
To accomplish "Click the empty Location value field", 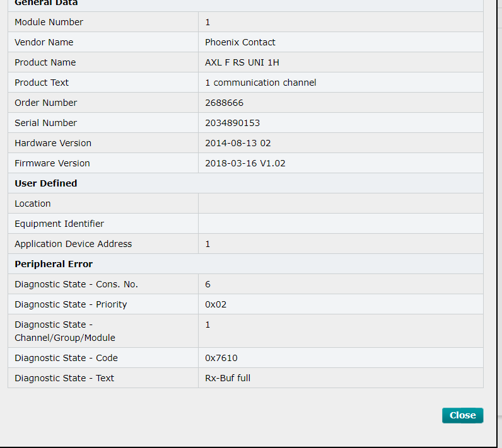I will point(340,204).
